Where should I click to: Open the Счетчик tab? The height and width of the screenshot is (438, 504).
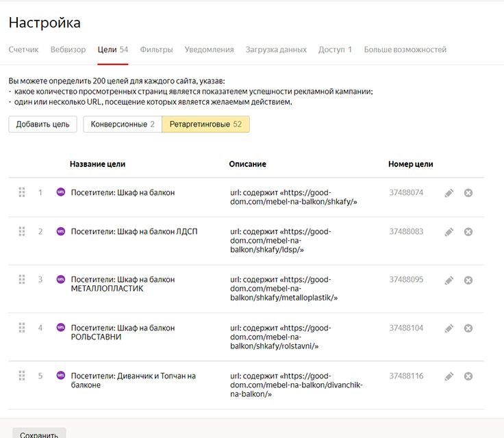[23, 50]
